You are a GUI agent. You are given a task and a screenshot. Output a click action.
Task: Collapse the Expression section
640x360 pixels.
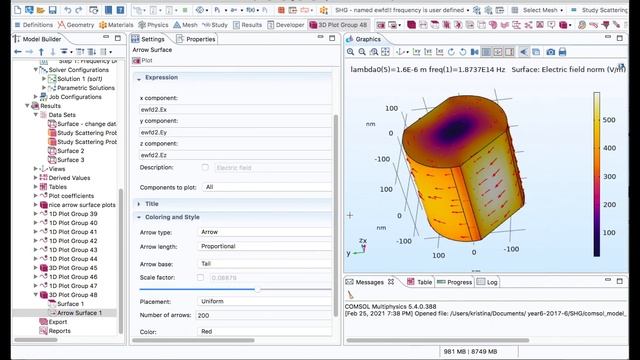pyautogui.click(x=139, y=78)
